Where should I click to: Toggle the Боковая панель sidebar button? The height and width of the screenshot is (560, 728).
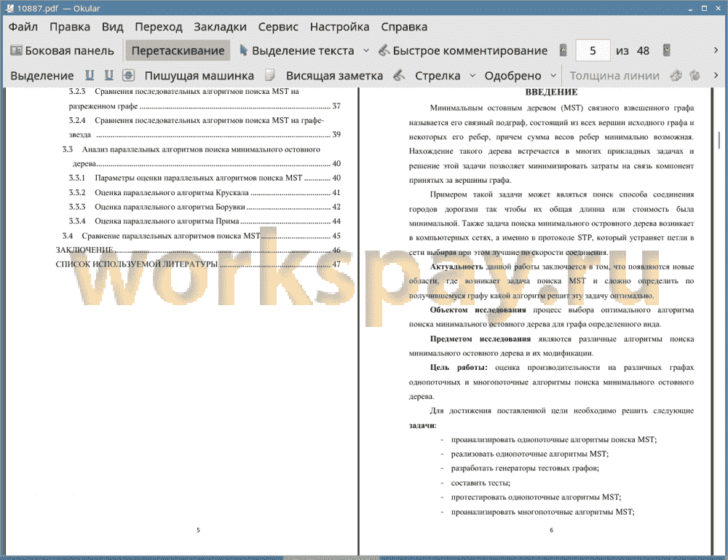[x=62, y=51]
